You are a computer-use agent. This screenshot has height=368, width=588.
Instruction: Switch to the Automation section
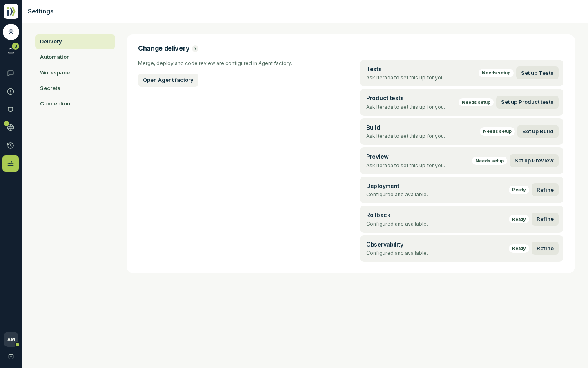pyautogui.click(x=75, y=57)
